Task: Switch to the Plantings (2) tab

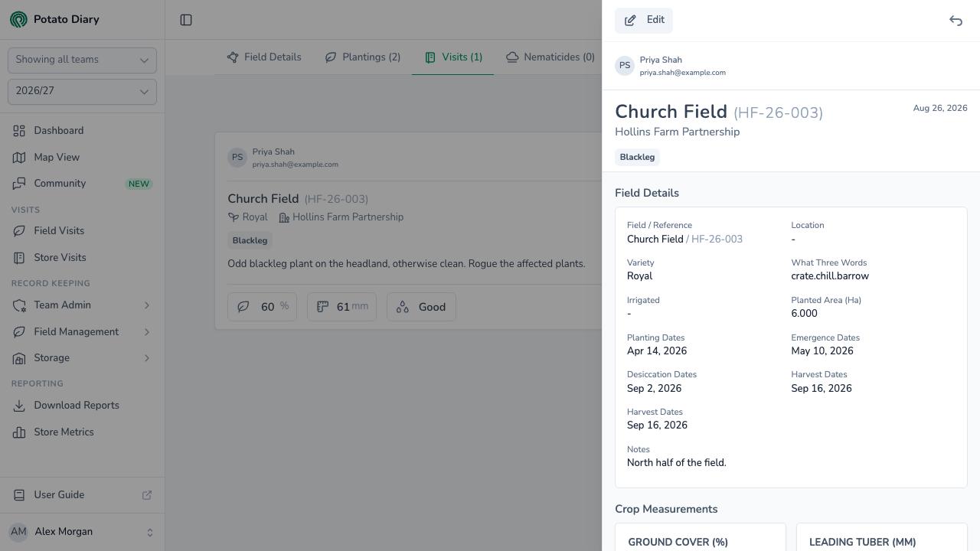Action: click(363, 57)
